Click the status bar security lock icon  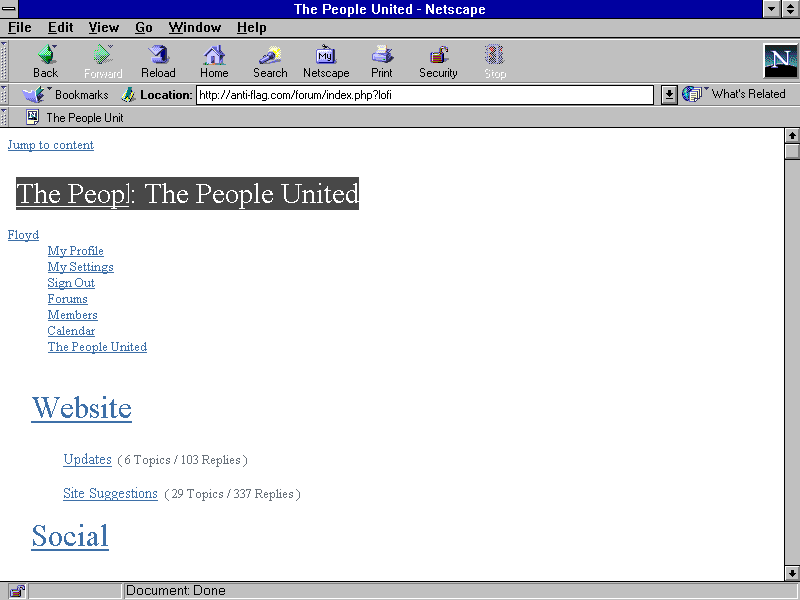click(x=18, y=591)
